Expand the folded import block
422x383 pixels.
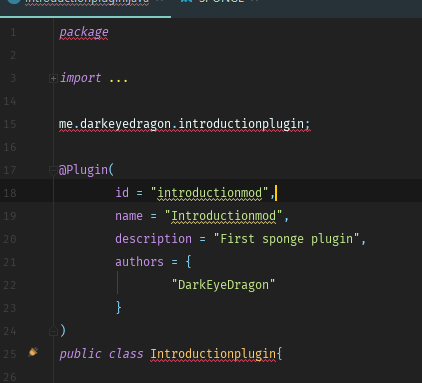click(x=53, y=79)
